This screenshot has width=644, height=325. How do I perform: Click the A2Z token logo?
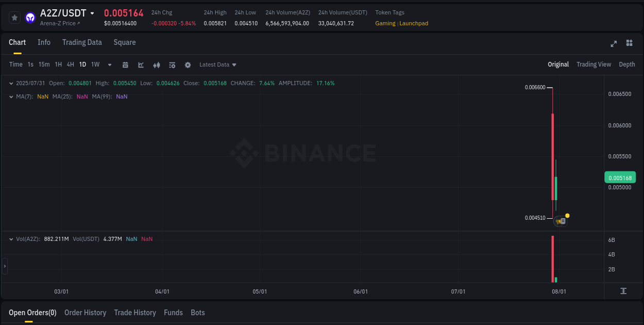pos(30,17)
